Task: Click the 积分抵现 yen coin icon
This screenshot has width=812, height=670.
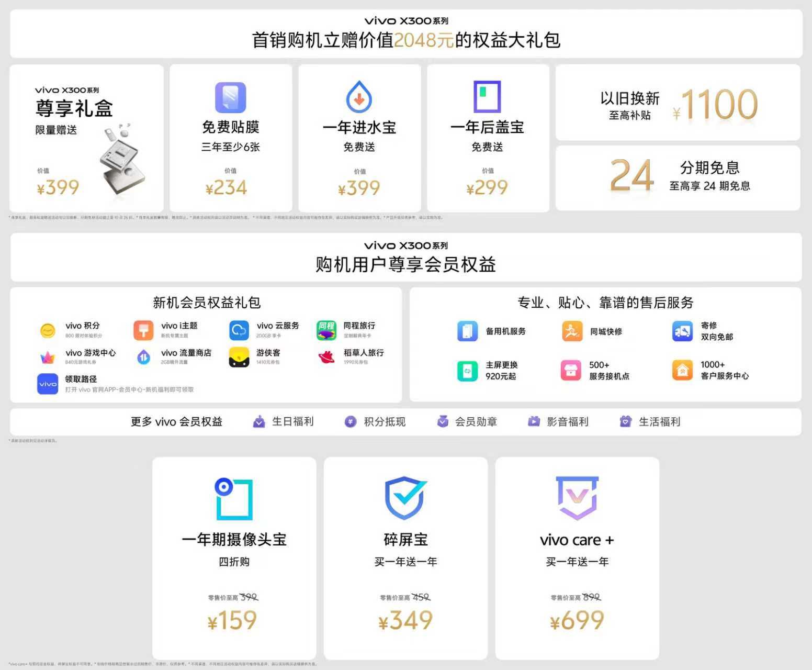Action: tap(351, 421)
